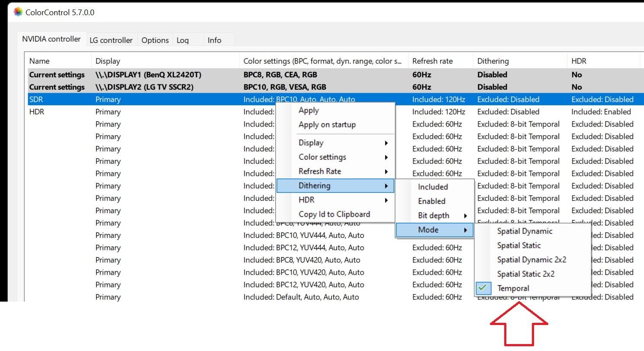Expand the Display submenu
644x351 pixels.
[x=335, y=143]
